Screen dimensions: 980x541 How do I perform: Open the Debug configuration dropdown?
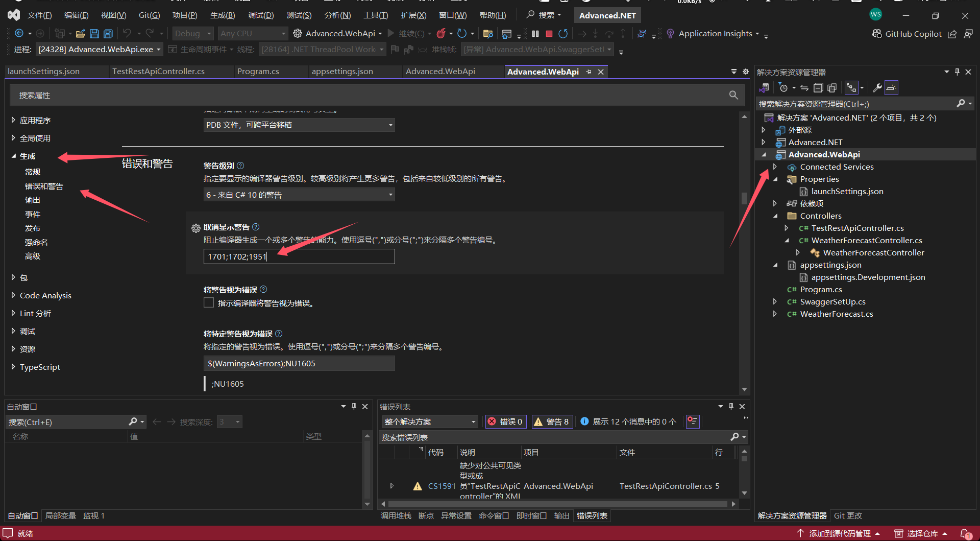pyautogui.click(x=193, y=34)
